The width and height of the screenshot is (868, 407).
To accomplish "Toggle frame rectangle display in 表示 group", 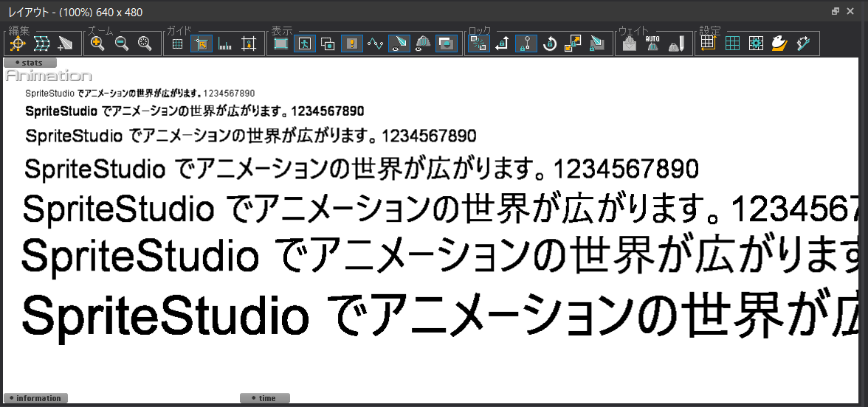I will click(280, 44).
